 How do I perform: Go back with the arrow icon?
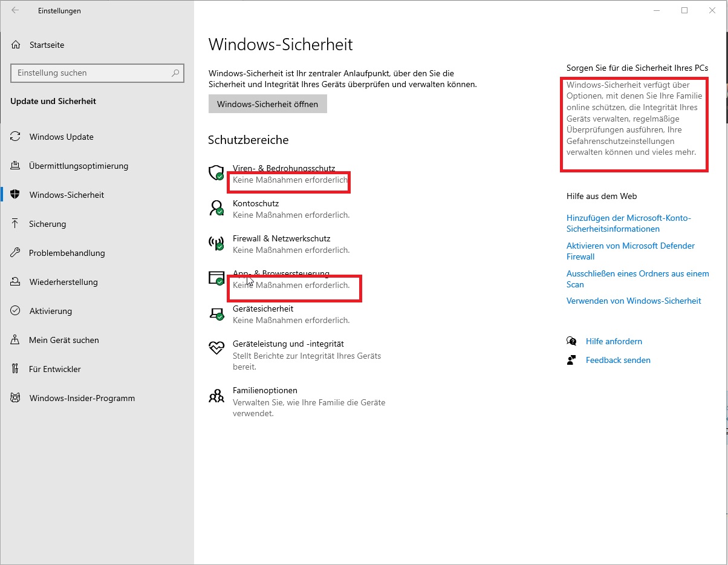[15, 10]
